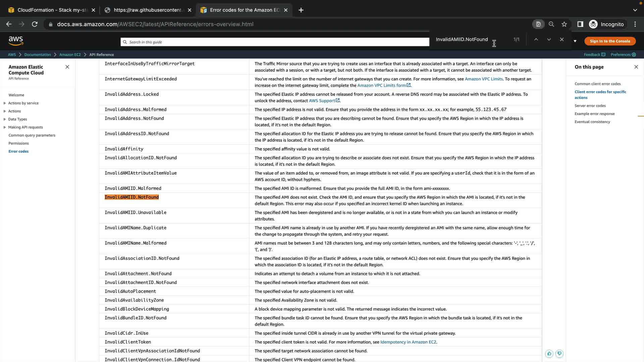
Task: Go to previous find-in-page match
Action: click(536, 40)
